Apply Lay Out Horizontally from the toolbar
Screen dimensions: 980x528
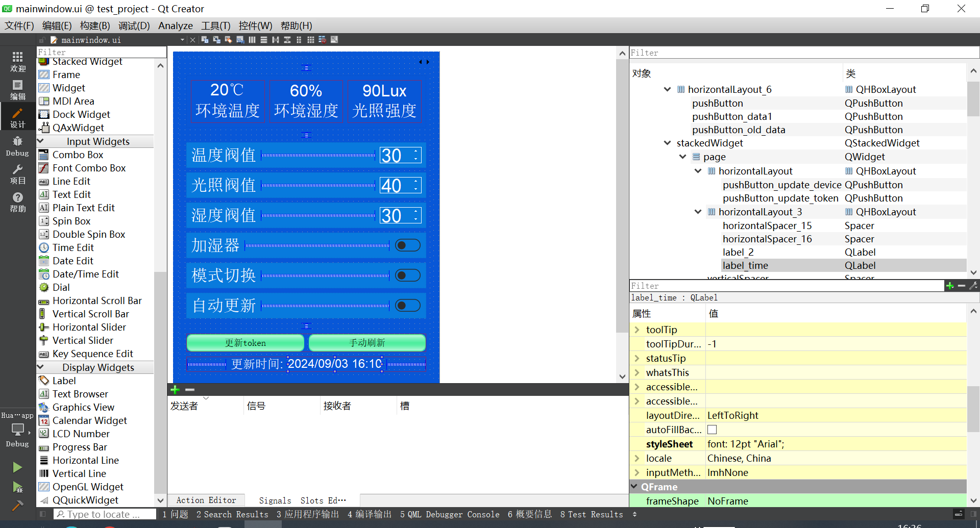(x=252, y=40)
